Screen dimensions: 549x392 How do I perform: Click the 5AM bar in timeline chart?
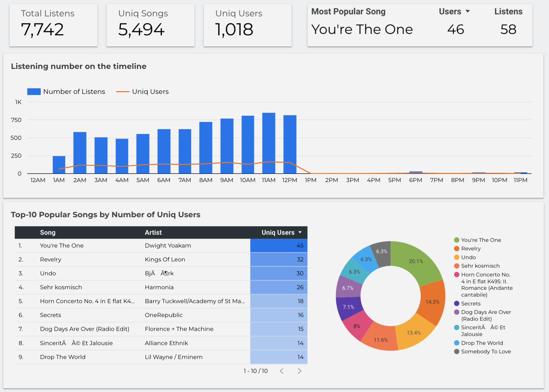click(143, 154)
